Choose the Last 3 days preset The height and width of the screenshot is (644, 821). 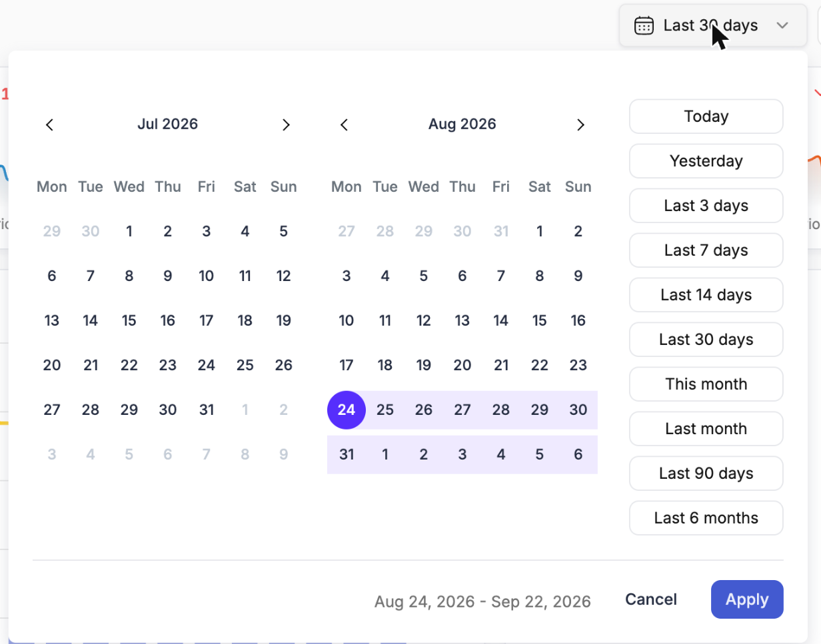[706, 206]
